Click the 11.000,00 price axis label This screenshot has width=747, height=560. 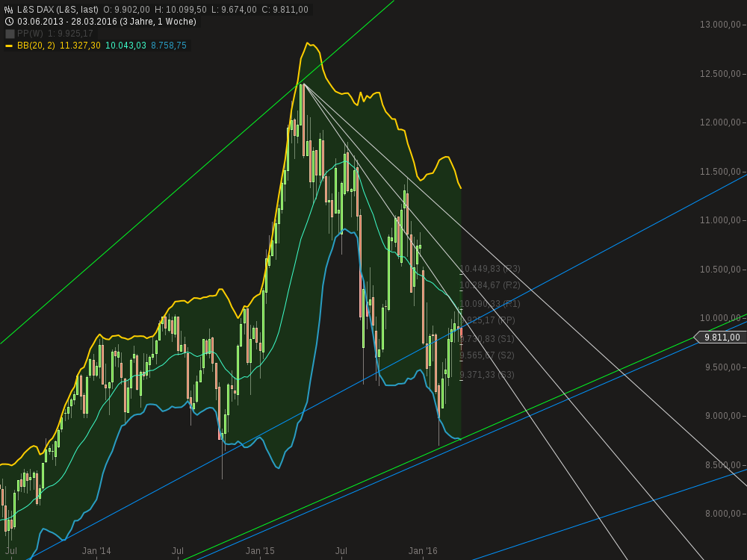tap(720, 220)
